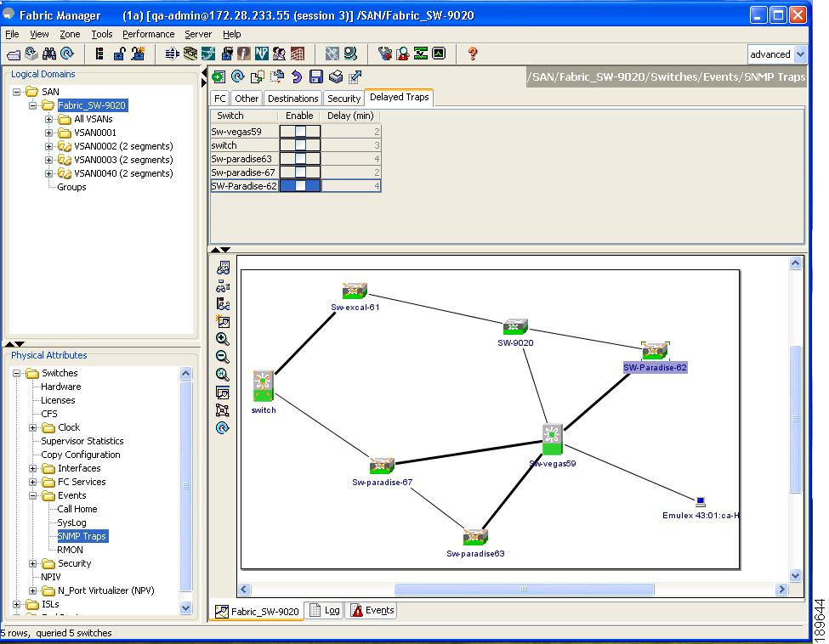The image size is (829, 644).
Task: Expand VSAN0040 (2 segments) node
Action: click(x=48, y=173)
